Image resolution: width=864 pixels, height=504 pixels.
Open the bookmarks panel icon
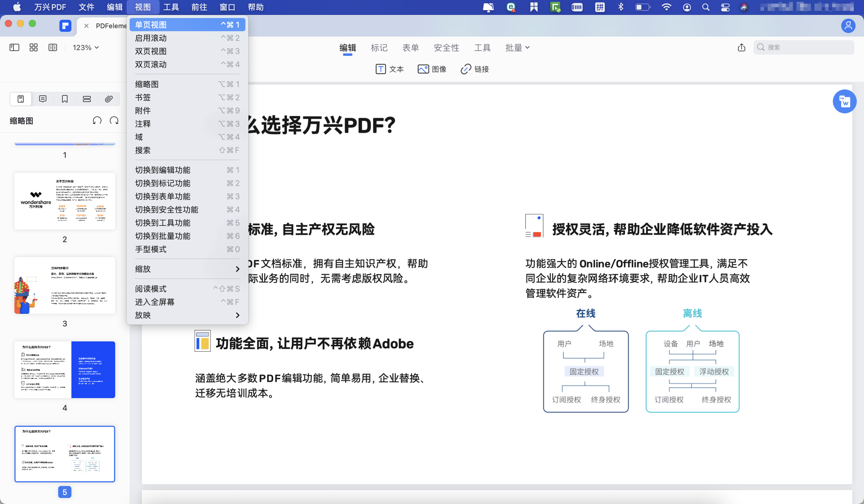coord(64,99)
